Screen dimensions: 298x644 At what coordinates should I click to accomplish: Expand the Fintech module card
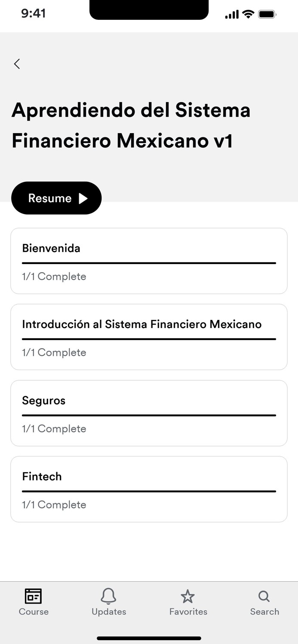click(x=149, y=489)
